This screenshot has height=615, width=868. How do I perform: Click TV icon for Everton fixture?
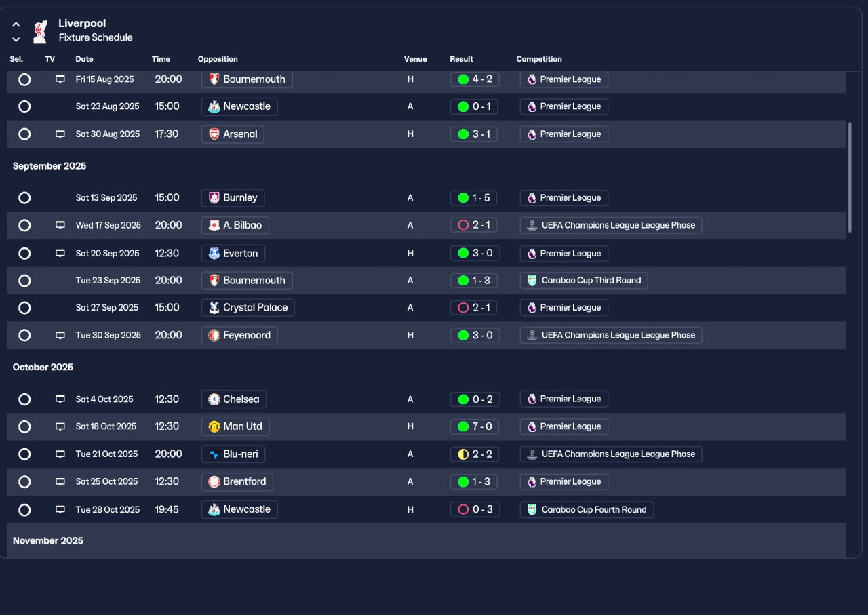60,253
